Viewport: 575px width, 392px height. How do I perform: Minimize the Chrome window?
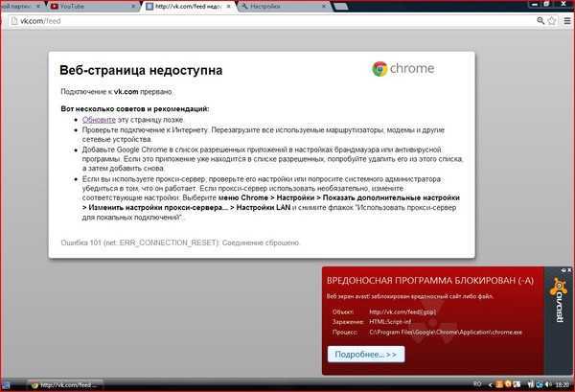coord(535,4)
